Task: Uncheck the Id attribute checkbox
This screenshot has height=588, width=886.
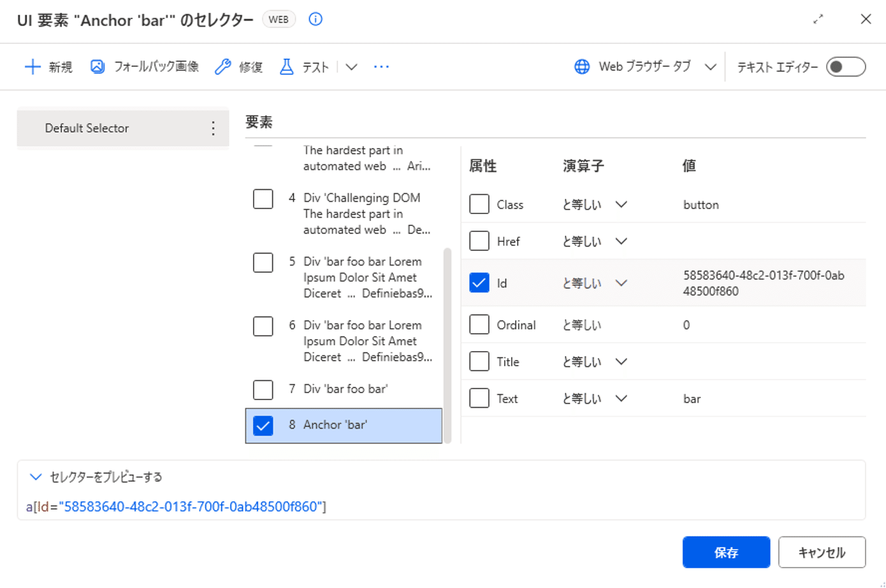Action: pyautogui.click(x=479, y=283)
